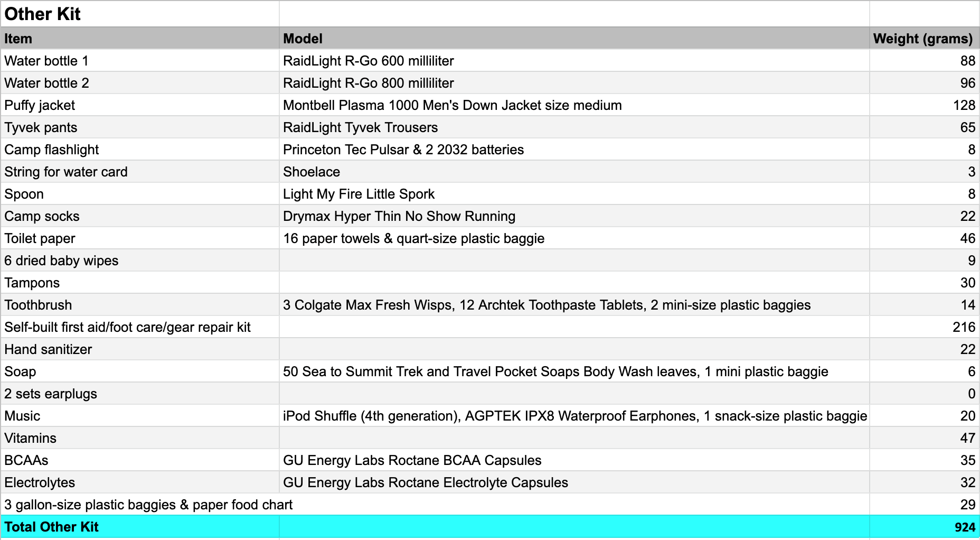Select the 'Soap' cell
The image size is (980, 540).
point(140,371)
